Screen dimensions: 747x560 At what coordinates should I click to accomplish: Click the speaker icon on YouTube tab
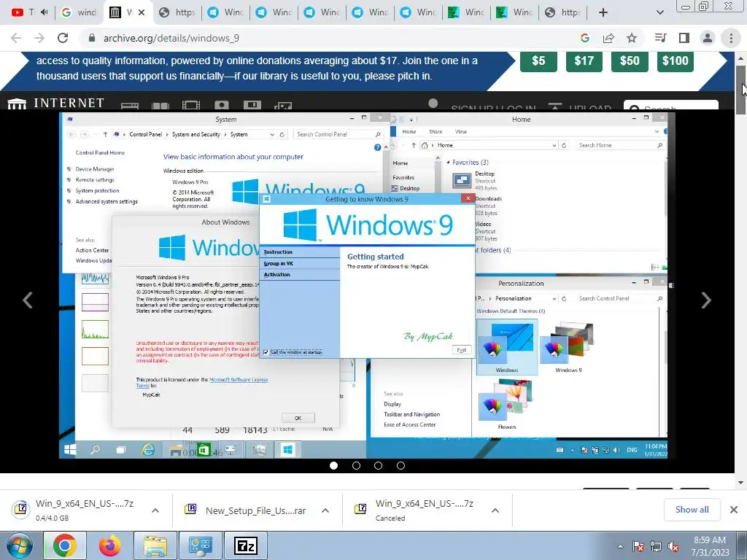point(44,12)
